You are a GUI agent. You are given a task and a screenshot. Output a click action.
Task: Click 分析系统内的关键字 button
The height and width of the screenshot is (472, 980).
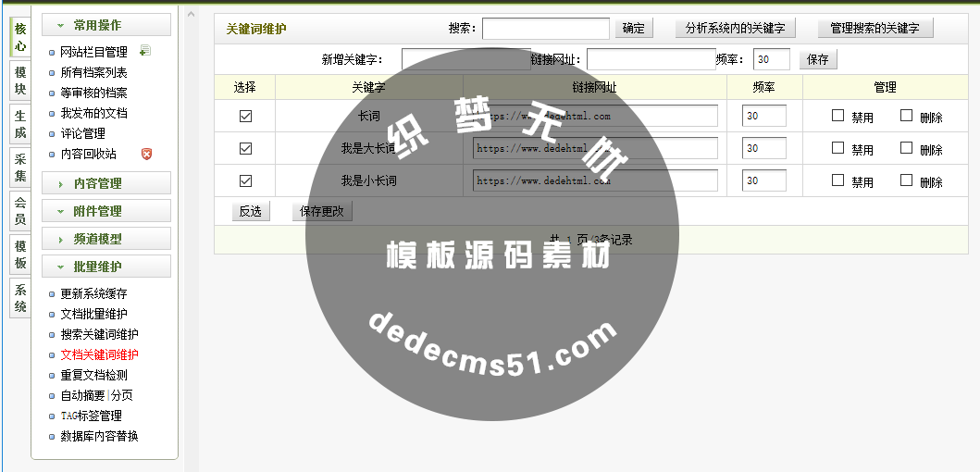[x=735, y=28]
